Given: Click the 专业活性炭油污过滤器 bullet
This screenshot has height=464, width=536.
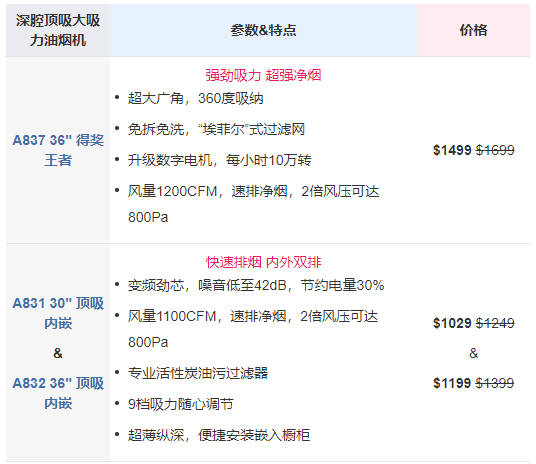Looking at the screenshot, I should [198, 373].
